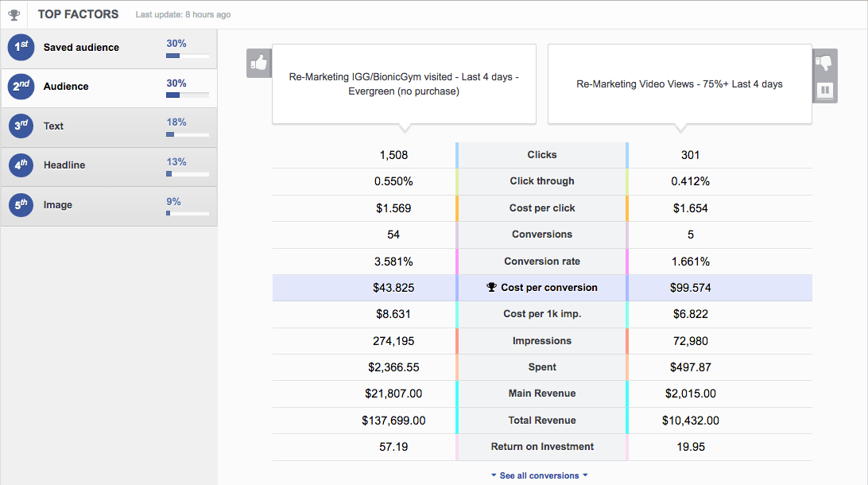Select the Saved audience factor
868x485 pixels.
(109, 48)
